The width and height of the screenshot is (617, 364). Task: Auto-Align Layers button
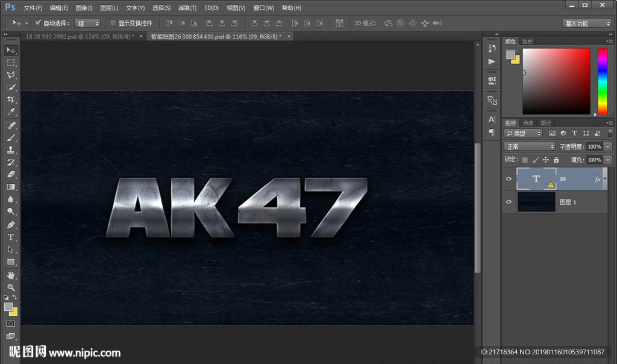tap(339, 24)
